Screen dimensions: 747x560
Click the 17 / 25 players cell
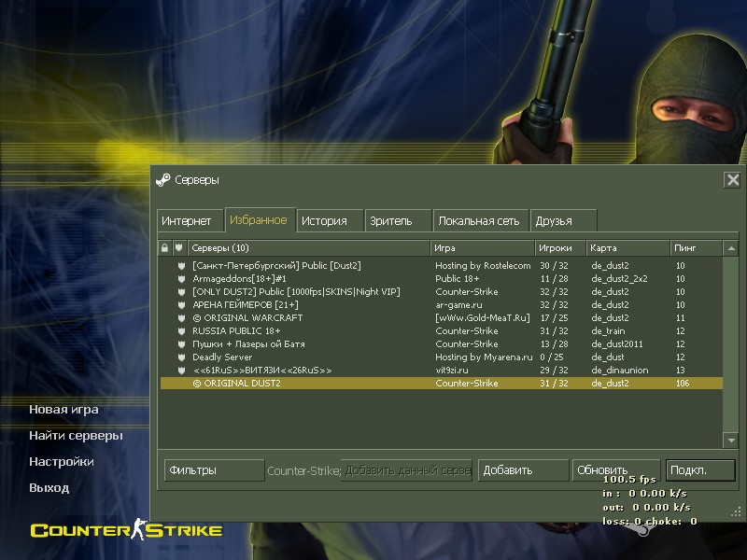coord(554,318)
